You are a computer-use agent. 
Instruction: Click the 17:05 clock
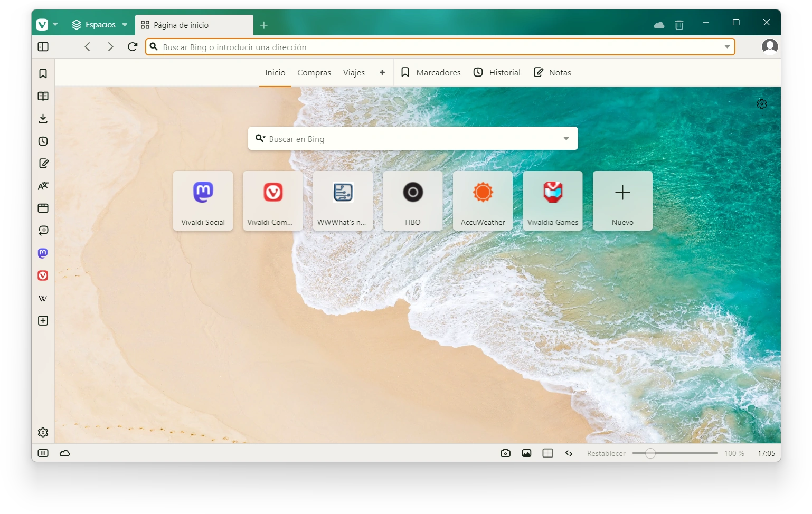[x=767, y=453]
